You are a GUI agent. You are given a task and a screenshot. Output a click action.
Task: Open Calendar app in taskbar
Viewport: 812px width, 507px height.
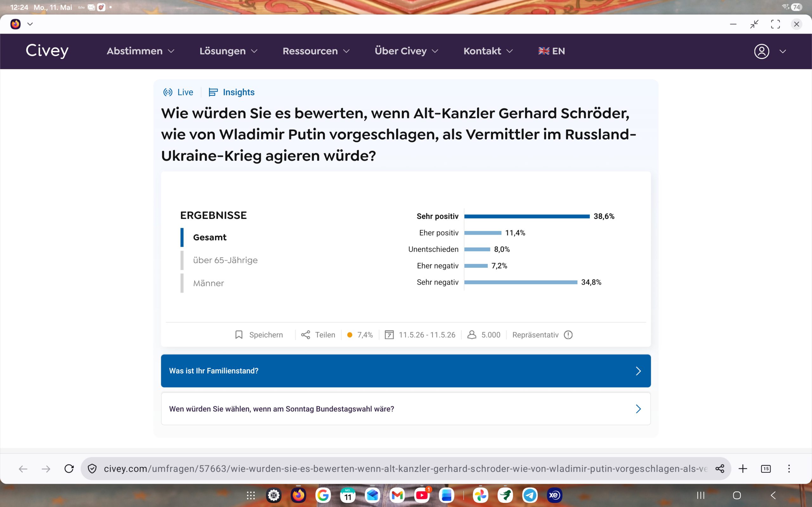tap(348, 495)
